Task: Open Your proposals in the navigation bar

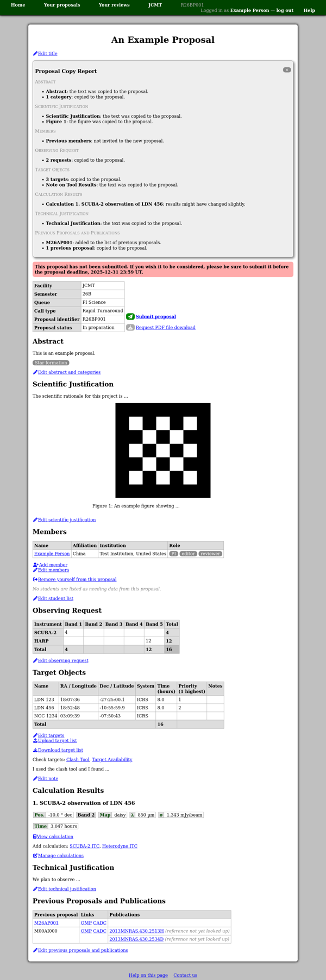Action: pos(62,5)
